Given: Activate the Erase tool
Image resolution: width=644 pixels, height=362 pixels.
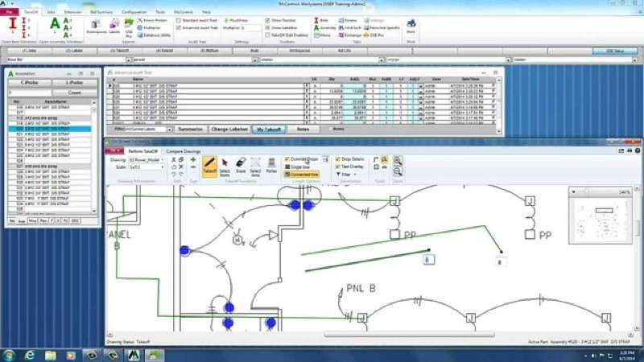Looking at the screenshot, I should (241, 166).
